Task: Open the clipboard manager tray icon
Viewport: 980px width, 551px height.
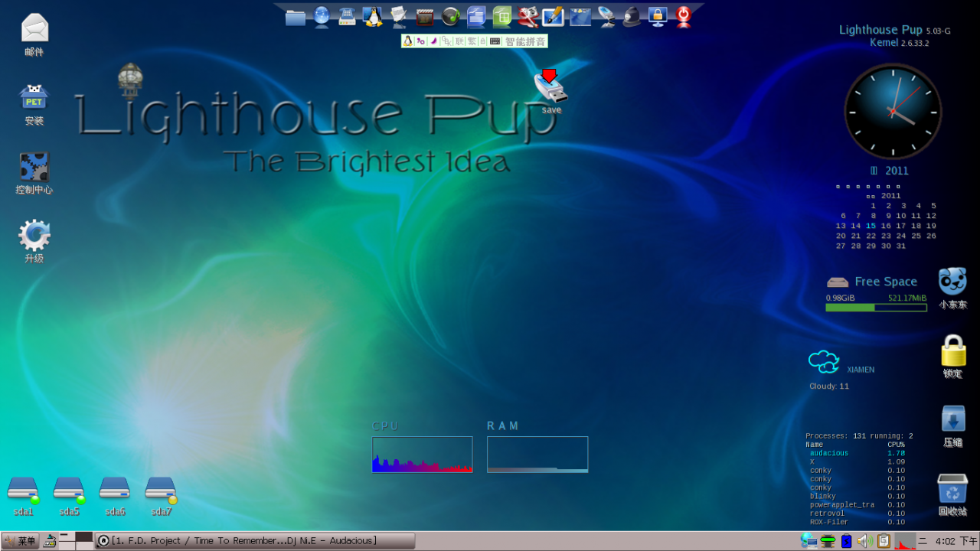Action: [x=884, y=541]
